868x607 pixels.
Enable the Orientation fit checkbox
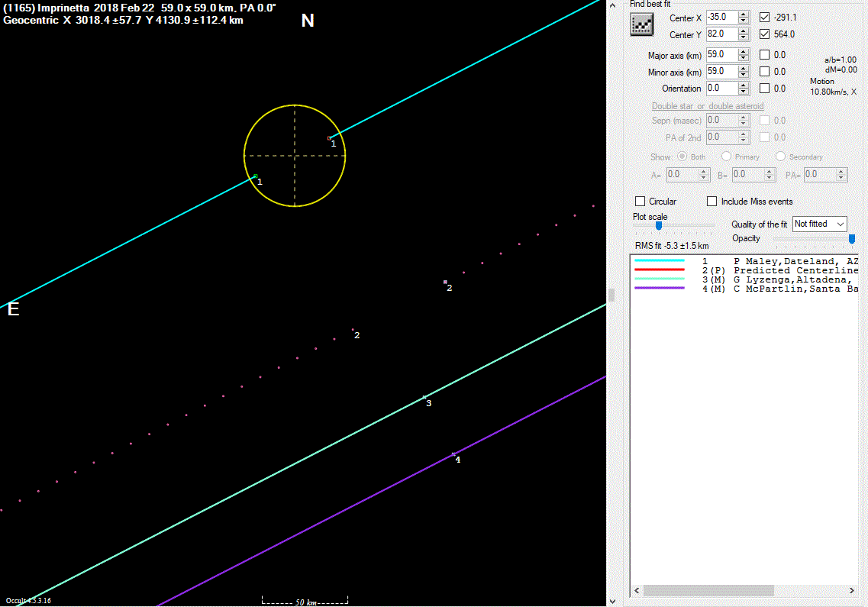tap(765, 89)
